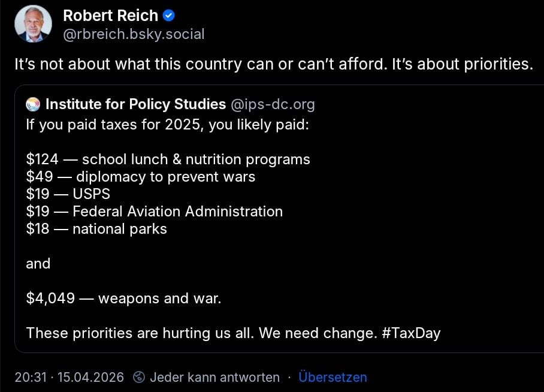Open the #TaxDay hashtag
The height and width of the screenshot is (392, 544).
coord(410,333)
